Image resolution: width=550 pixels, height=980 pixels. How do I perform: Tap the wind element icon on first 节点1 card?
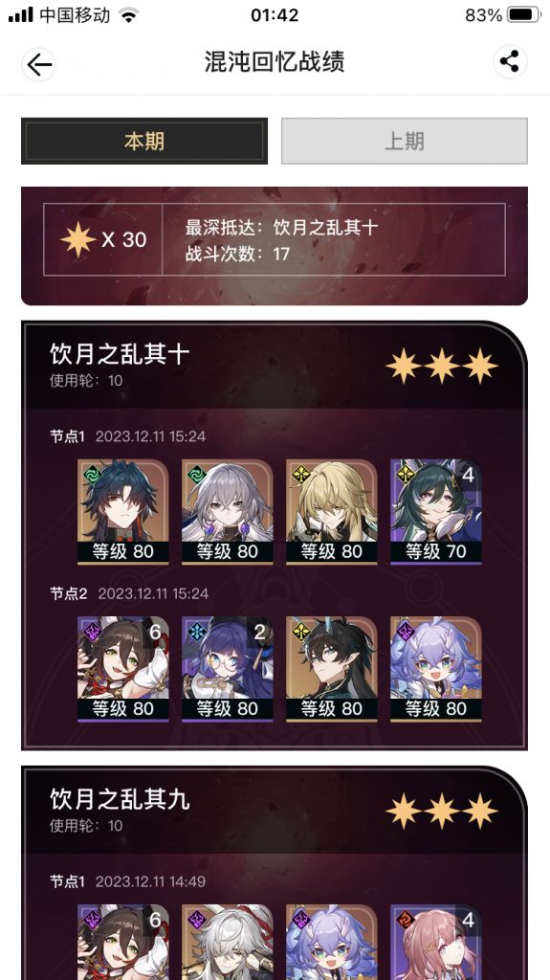click(93, 475)
